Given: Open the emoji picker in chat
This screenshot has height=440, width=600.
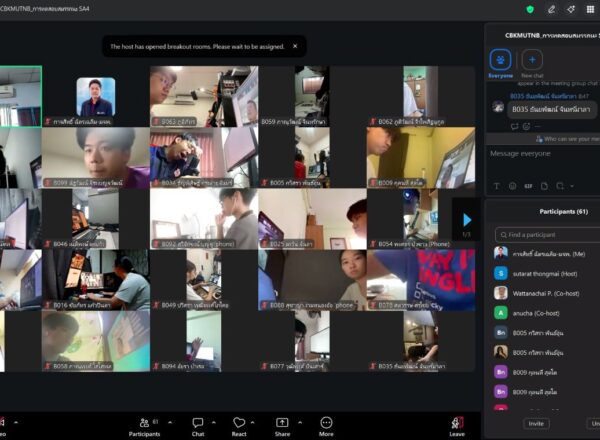Looking at the screenshot, I should pyautogui.click(x=511, y=187).
